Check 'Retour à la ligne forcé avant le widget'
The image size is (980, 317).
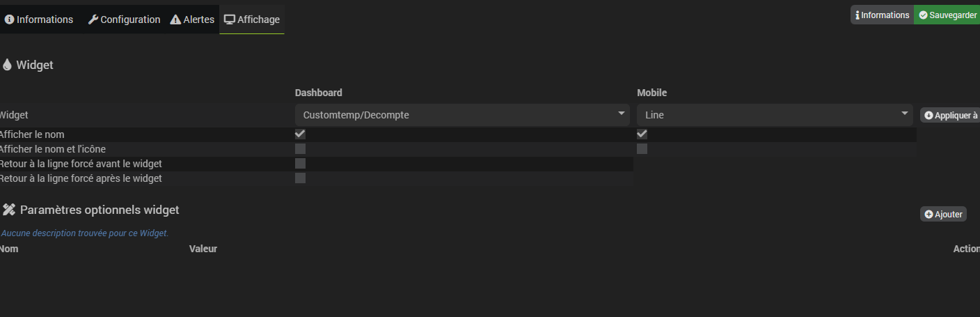[x=300, y=164]
